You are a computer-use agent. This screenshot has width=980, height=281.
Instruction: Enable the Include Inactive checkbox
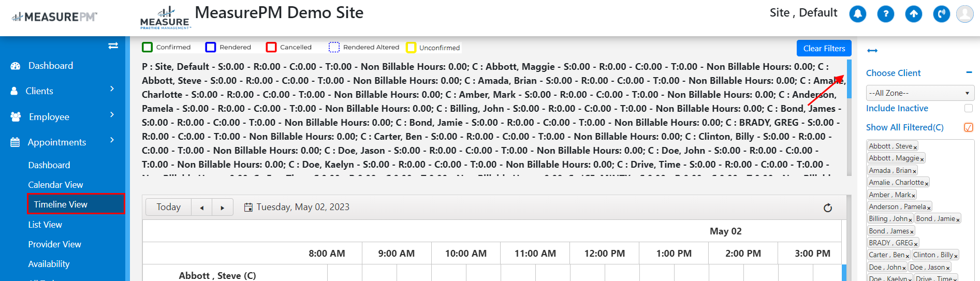[969, 108]
